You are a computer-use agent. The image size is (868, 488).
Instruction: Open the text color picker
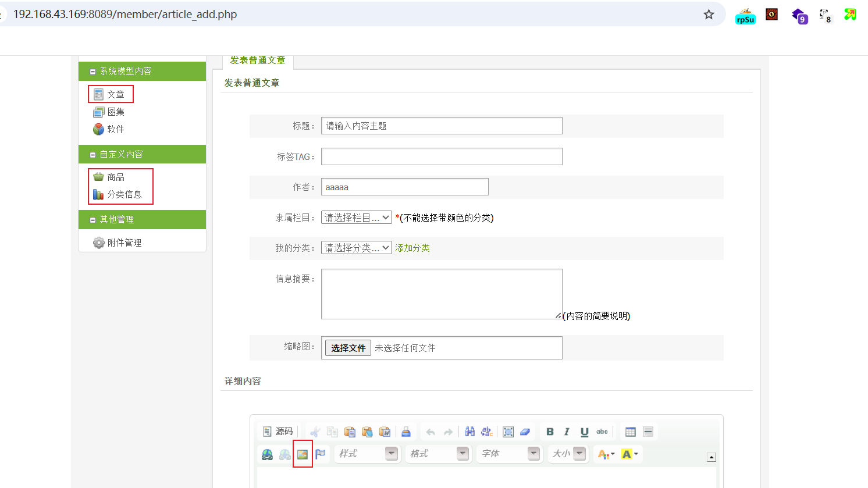[606, 454]
